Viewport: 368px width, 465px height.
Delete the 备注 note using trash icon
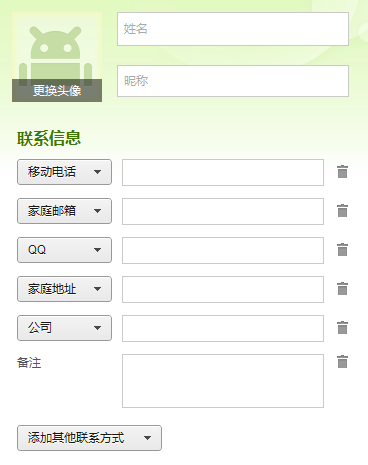coord(342,362)
